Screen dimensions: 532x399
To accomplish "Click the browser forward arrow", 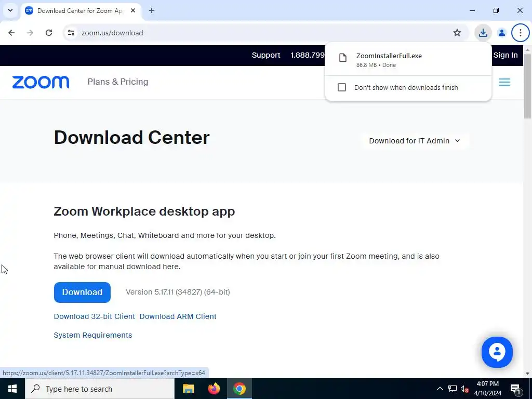I will coord(30,33).
